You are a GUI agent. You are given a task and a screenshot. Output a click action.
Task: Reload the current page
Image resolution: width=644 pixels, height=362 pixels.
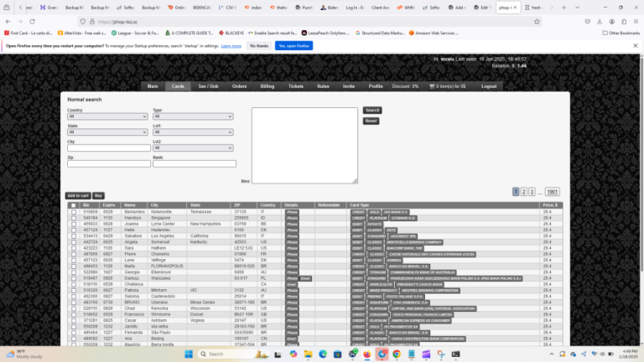(x=32, y=21)
